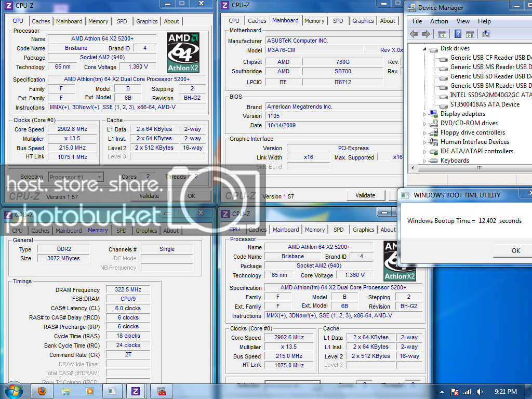Toggle Show/Hide Console Tree in Device Manager
532x399 pixels.
point(442,34)
